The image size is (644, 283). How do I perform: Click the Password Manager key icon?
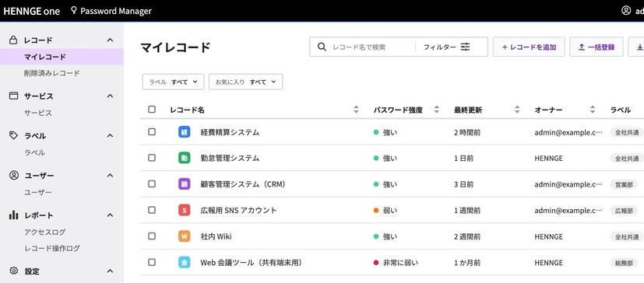click(74, 11)
